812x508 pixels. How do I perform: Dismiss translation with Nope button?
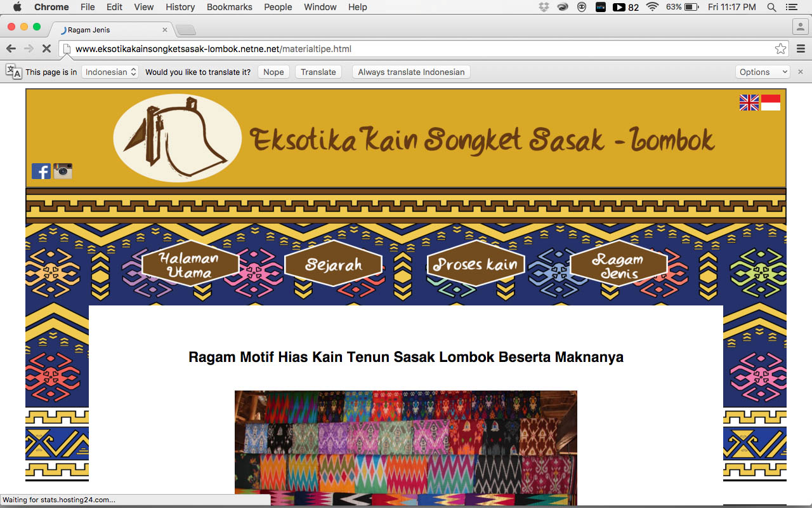273,72
